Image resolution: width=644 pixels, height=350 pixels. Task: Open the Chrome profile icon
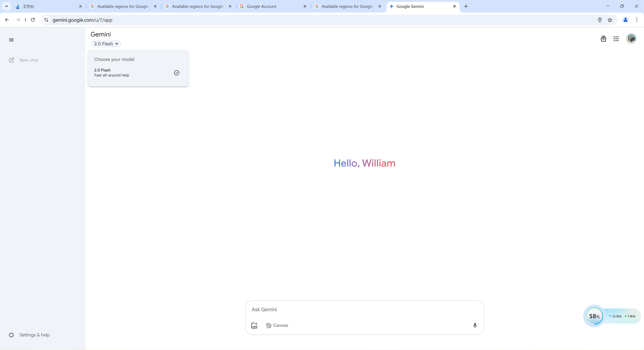[x=625, y=20]
